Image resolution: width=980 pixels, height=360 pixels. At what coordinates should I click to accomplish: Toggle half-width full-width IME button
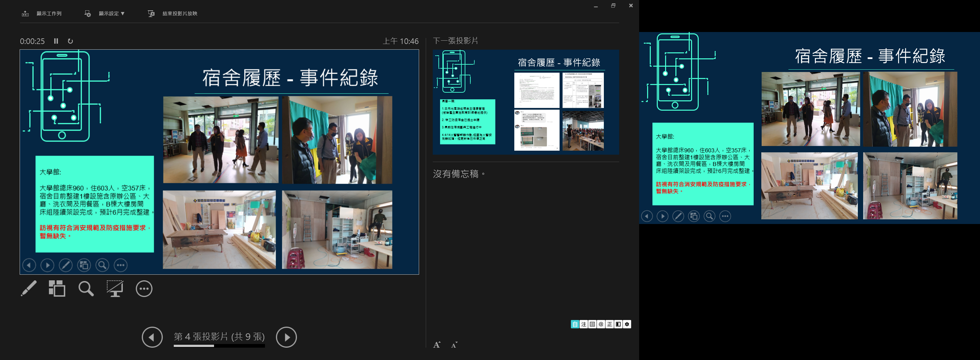click(x=618, y=324)
